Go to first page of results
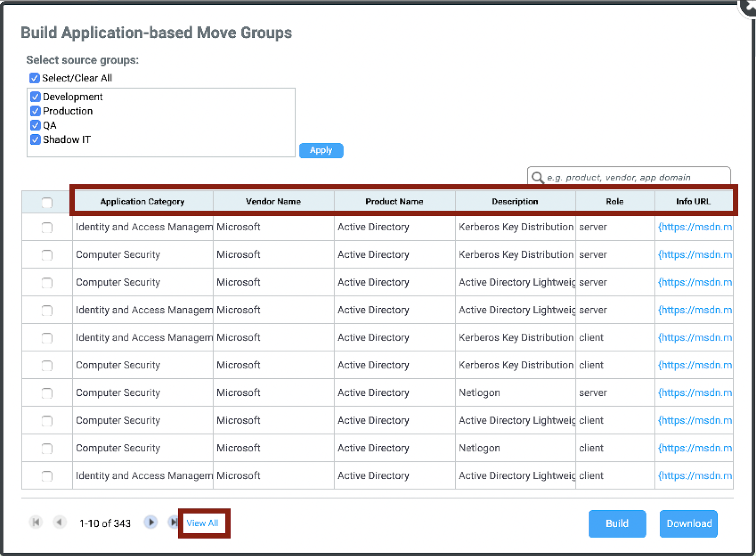Viewport: 756px width, 556px height. 36,522
